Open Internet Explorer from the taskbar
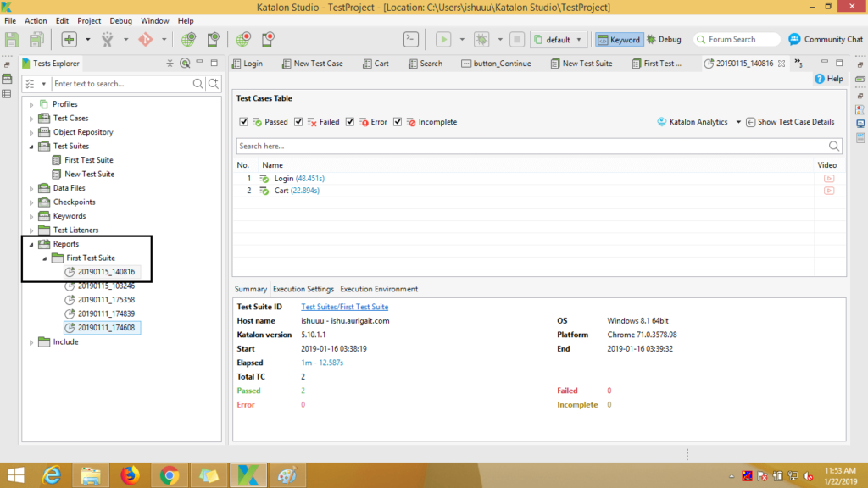Viewport: 868px width, 488px height. [x=52, y=475]
